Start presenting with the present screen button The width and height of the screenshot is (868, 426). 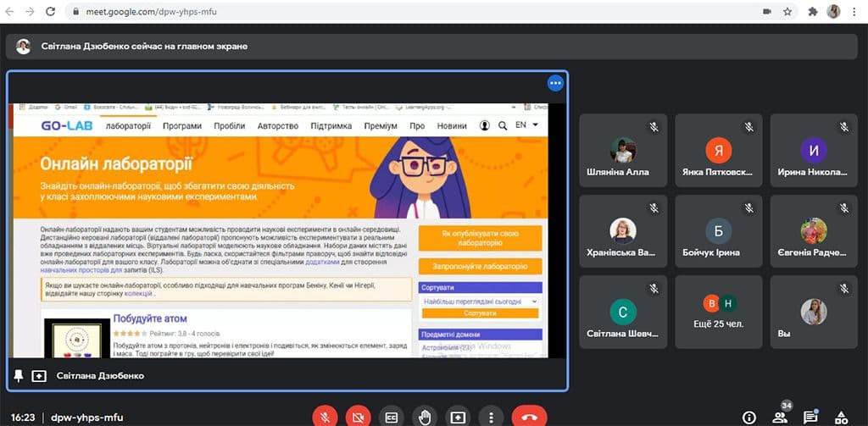click(458, 418)
